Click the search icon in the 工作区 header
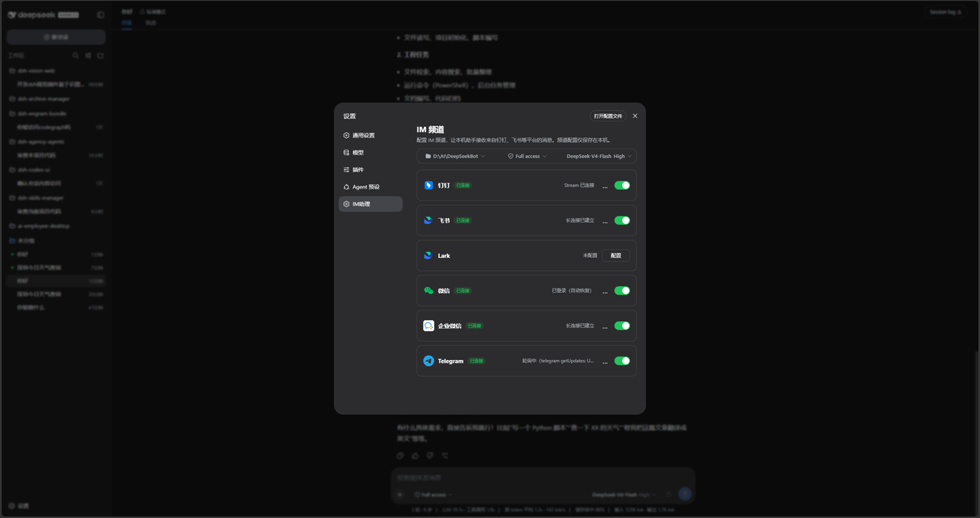Viewport: 980px width, 518px height. point(76,55)
